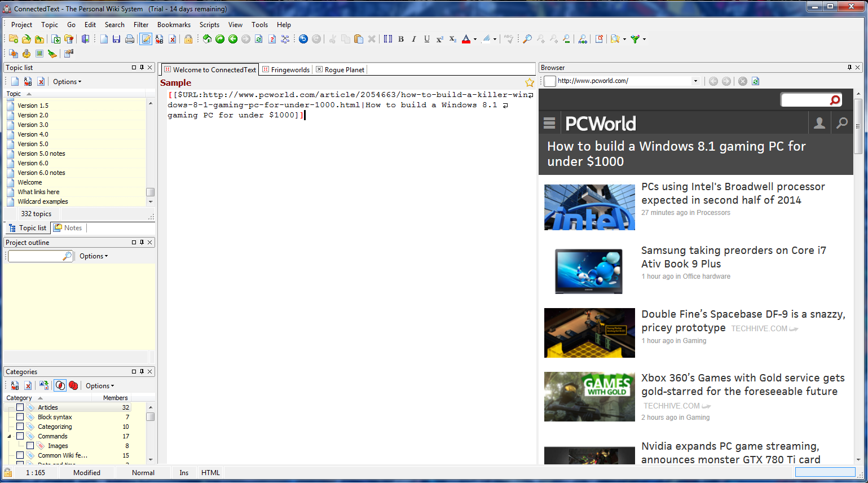
Task: Switch to the Rogue Planet tab
Action: pos(340,70)
